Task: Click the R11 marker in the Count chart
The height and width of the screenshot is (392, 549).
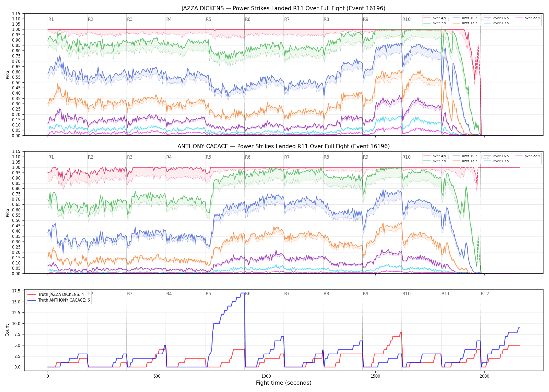Action: click(x=446, y=294)
